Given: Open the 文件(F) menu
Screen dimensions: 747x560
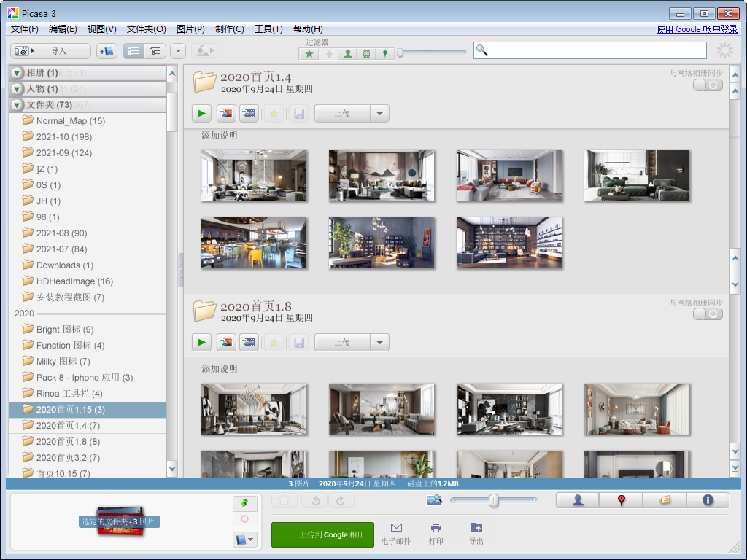Looking at the screenshot, I should click(x=24, y=29).
